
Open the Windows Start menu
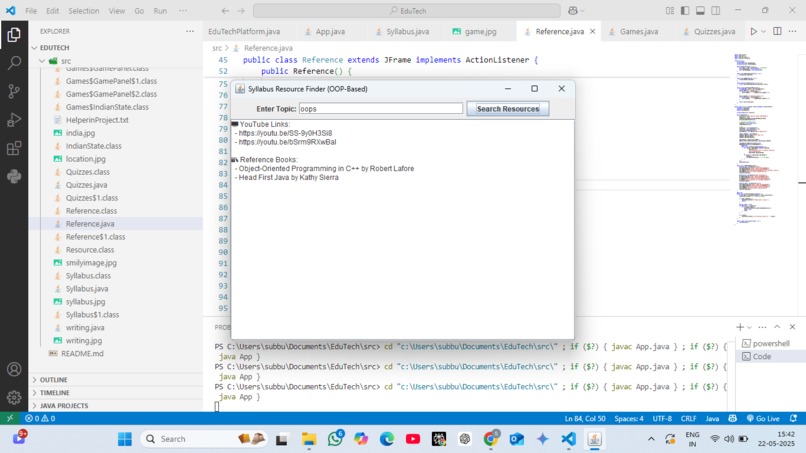point(124,439)
